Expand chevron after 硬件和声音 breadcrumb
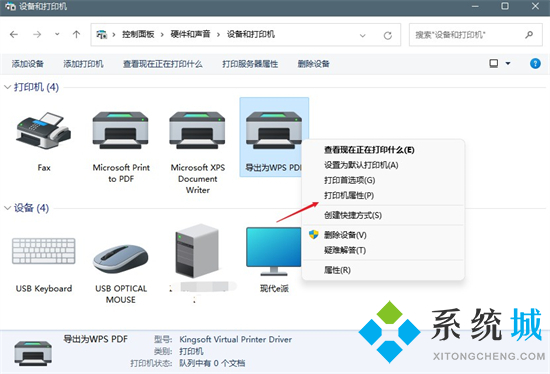Viewport: 550px width, 374px height. click(x=218, y=34)
